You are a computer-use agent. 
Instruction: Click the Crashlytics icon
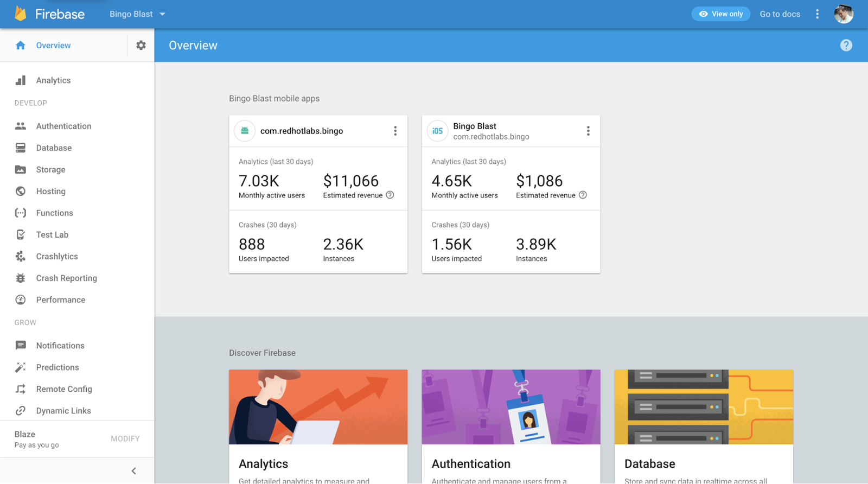click(21, 256)
